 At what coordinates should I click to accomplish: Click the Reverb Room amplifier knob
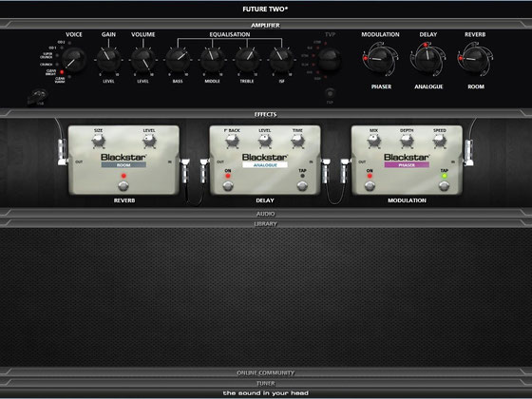[x=475, y=59]
